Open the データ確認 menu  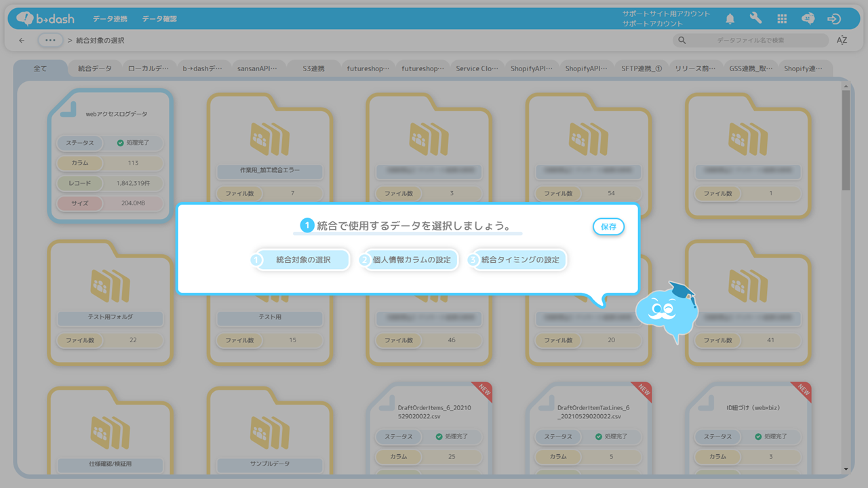(159, 19)
